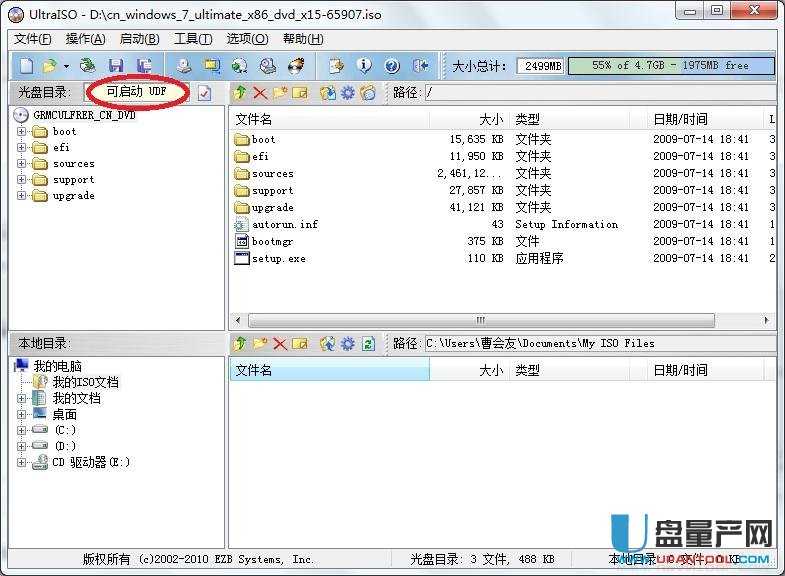
Task: Click the Info toolbar icon
Action: coord(364,66)
